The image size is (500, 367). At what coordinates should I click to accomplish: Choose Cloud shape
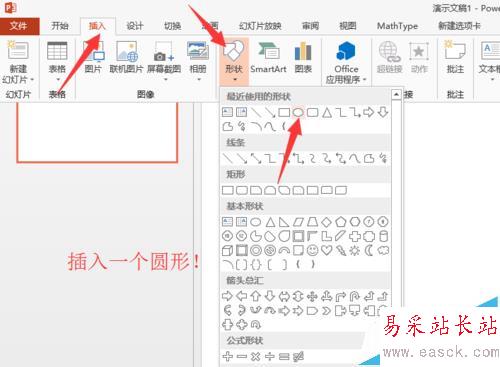[383, 250]
